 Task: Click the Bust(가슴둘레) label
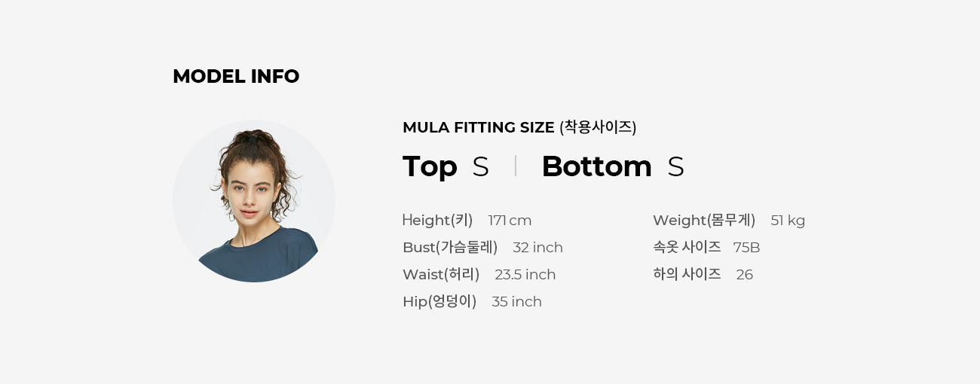450,248
